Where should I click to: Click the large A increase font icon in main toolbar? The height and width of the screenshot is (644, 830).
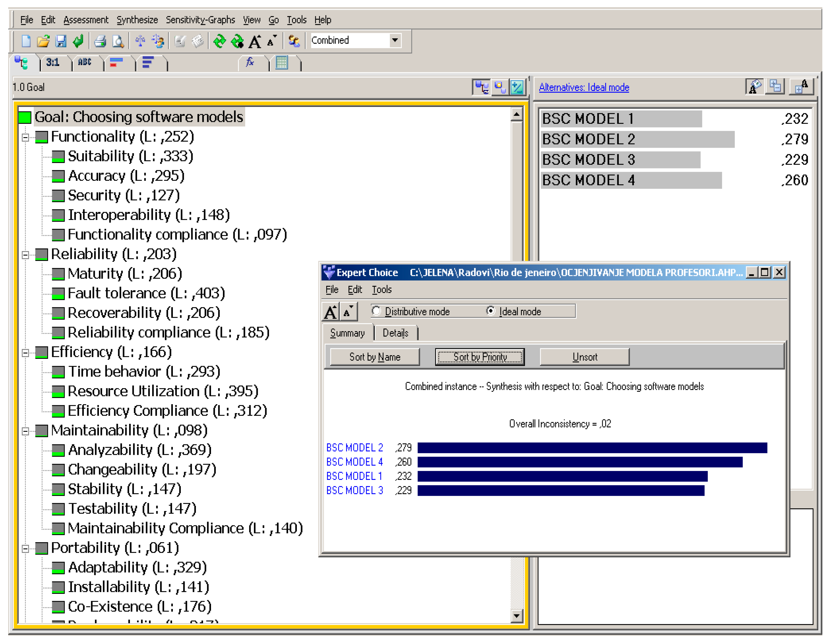pos(255,41)
